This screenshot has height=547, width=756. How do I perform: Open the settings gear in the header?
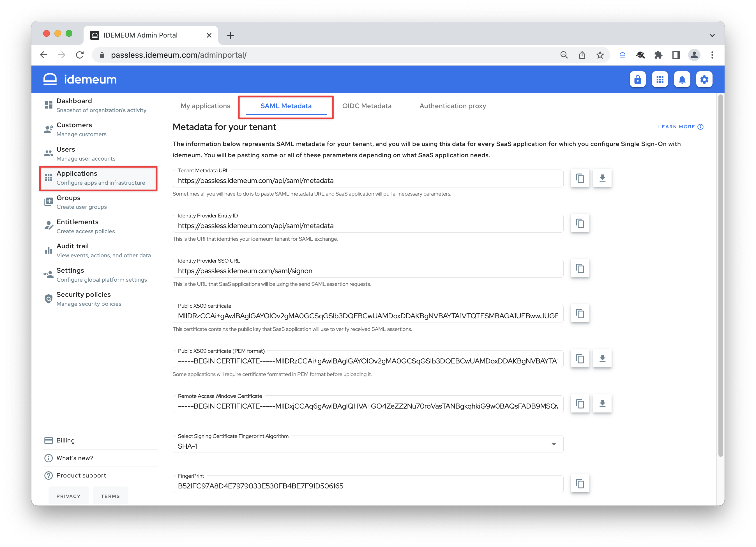pos(704,80)
